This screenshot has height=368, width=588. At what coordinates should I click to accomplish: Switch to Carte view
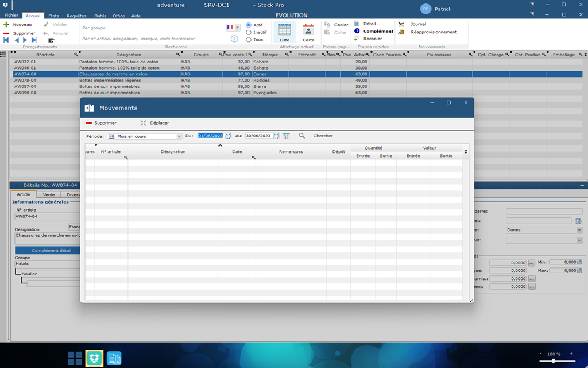(308, 32)
